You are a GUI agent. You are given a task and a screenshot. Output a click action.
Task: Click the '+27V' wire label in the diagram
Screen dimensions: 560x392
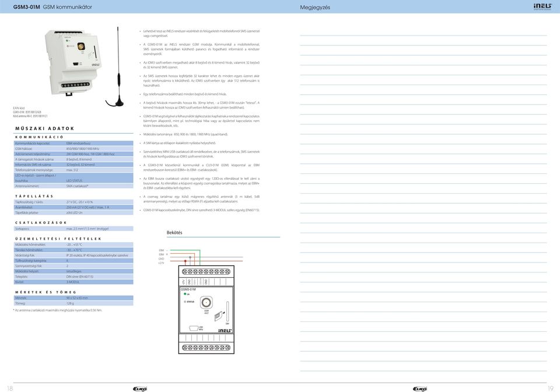pyautogui.click(x=161, y=262)
